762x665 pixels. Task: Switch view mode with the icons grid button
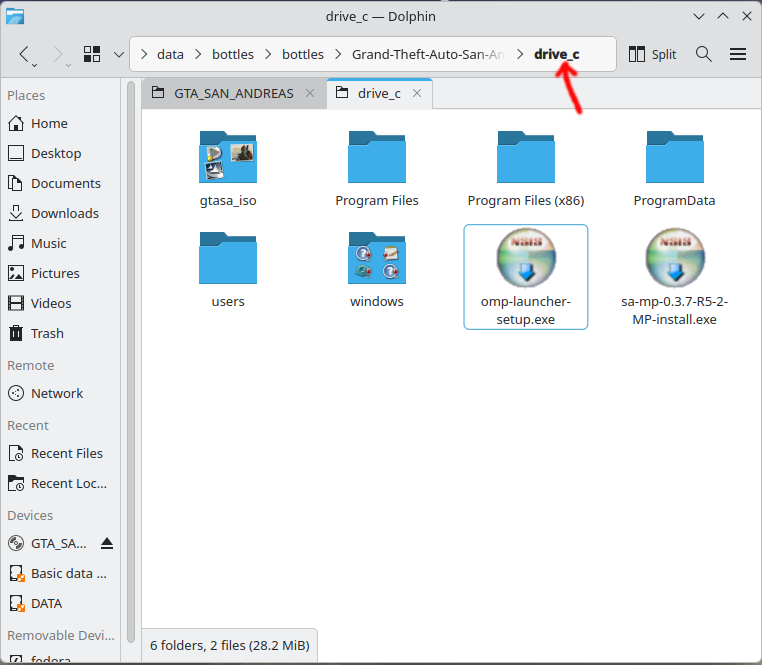coord(92,54)
